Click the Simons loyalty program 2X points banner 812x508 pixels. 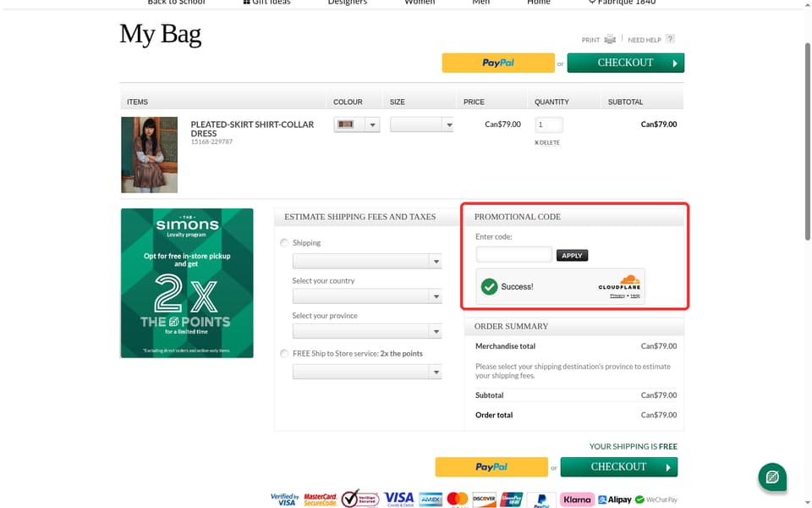click(x=187, y=283)
